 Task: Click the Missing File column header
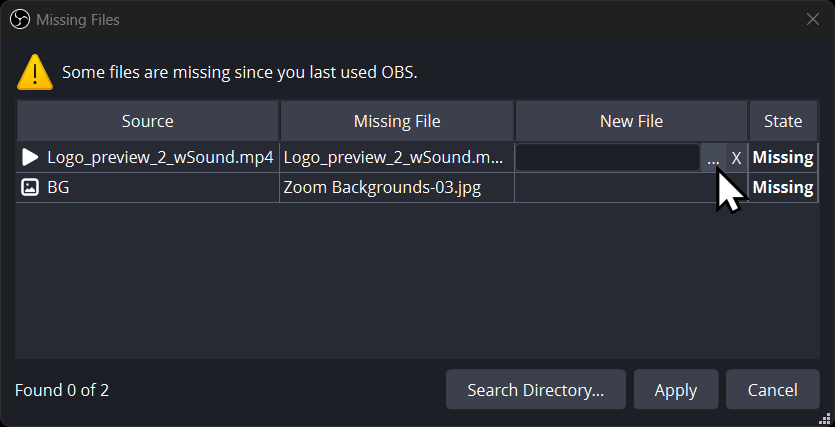coord(397,121)
